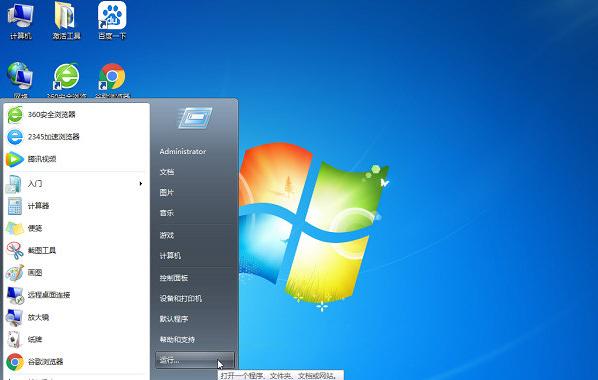Open the 激活工具 folder on desktop

tap(66, 20)
